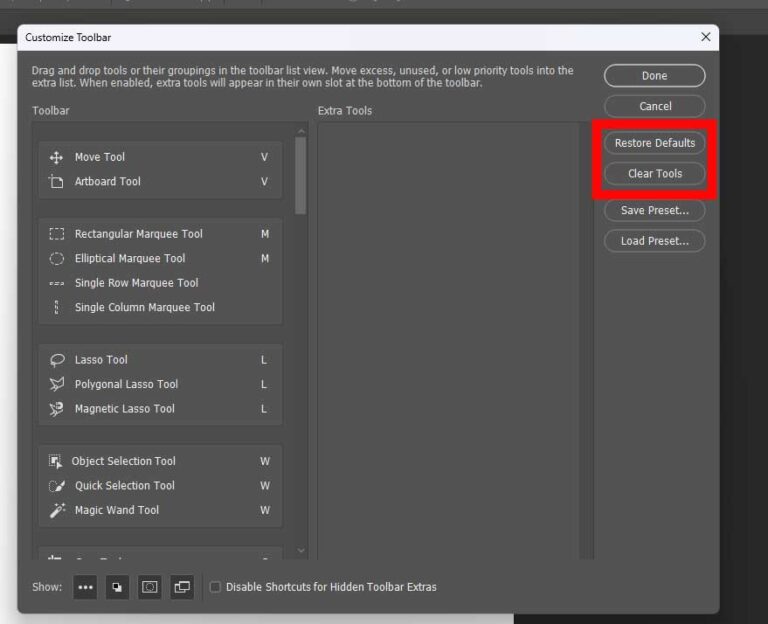Toggle foreground/background colors visibility button
The image size is (768, 624).
118,587
